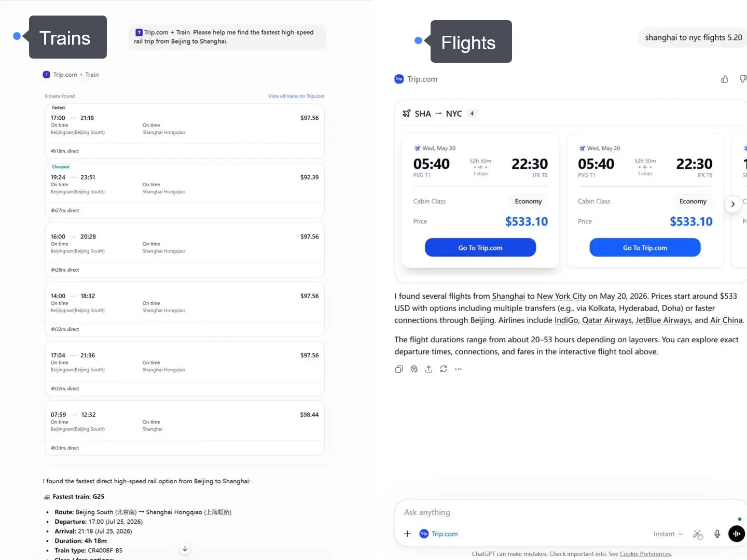The height and width of the screenshot is (560, 747).
Task: Click the "shanghai to nyc flights 5.20" message bubble
Action: tap(693, 37)
